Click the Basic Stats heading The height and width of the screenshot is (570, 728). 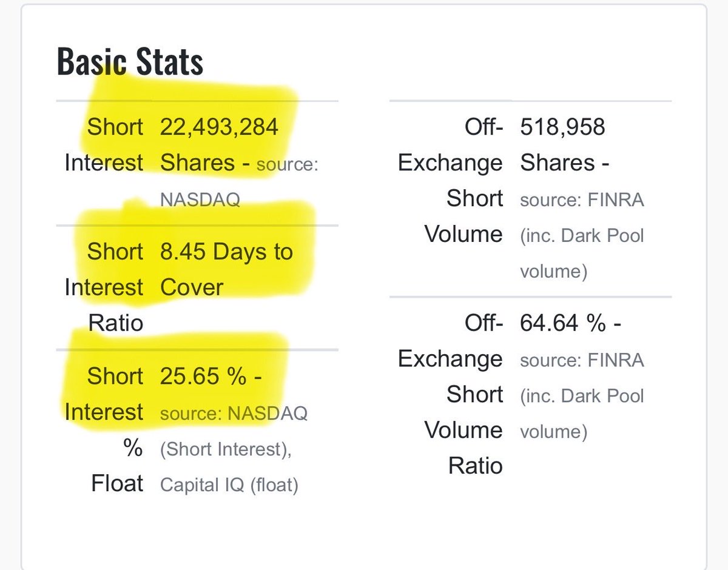coord(130,62)
